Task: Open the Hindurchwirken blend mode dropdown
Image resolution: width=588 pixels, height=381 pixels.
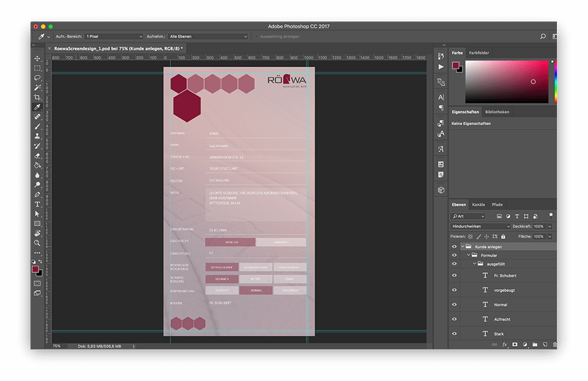Action: (481, 226)
